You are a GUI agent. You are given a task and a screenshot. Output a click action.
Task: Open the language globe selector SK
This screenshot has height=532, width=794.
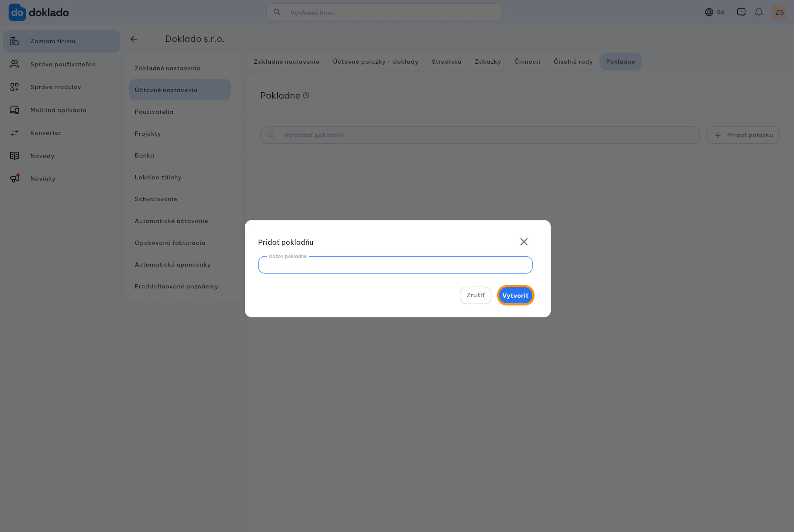[x=715, y=12]
